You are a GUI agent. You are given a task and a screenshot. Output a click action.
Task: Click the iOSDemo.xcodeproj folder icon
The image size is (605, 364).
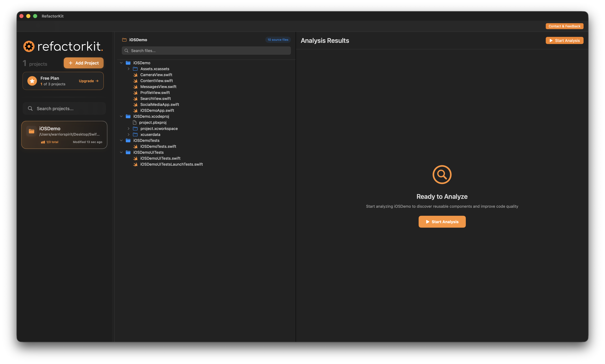tap(128, 116)
